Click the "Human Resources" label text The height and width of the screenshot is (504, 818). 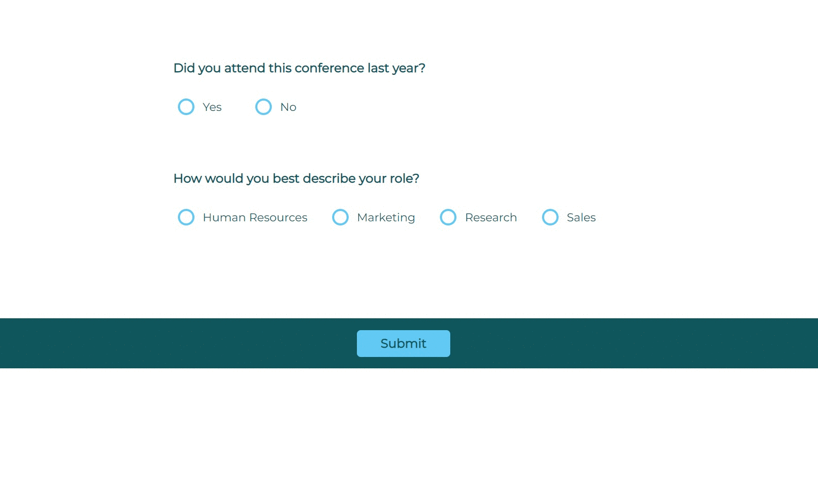tap(255, 218)
